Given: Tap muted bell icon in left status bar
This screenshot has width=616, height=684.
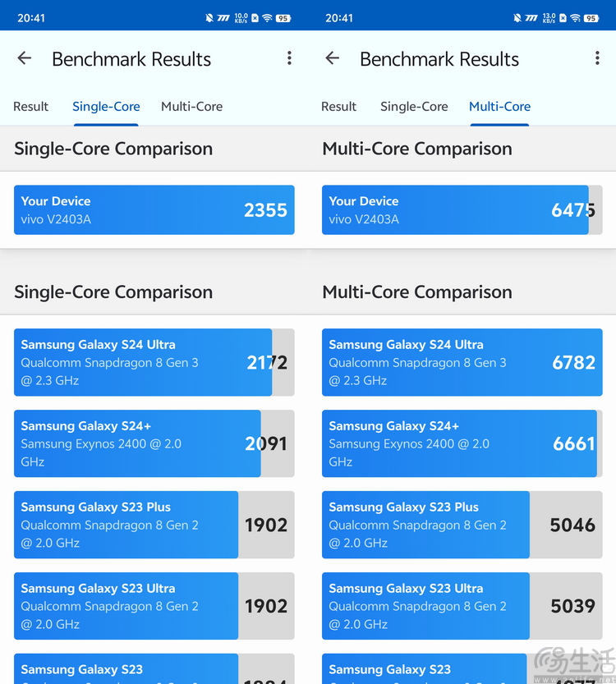Looking at the screenshot, I should tap(209, 18).
